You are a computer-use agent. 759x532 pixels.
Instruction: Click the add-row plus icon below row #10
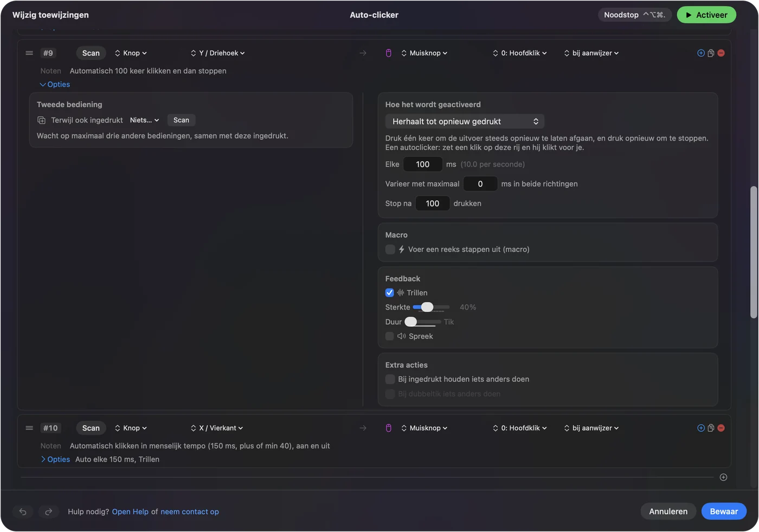click(723, 477)
